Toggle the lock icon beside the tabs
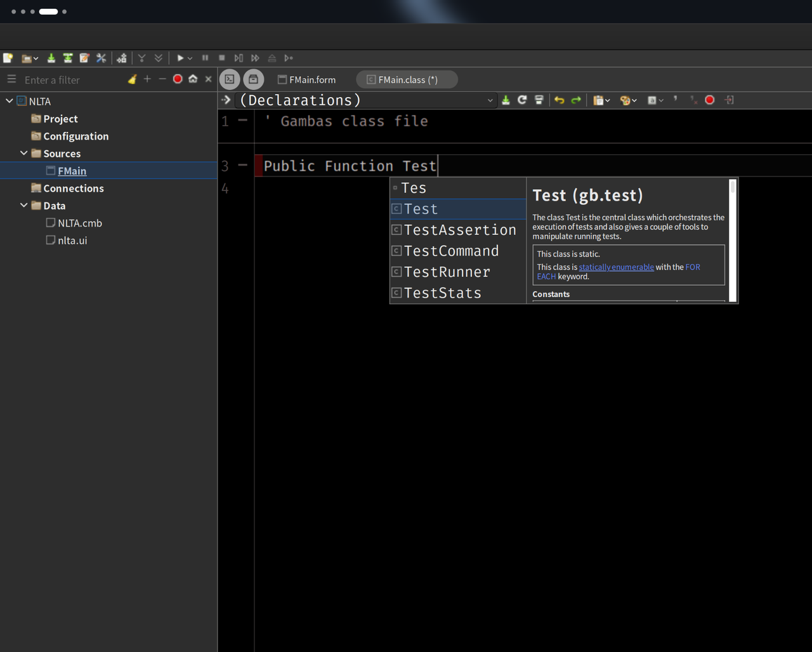The height and width of the screenshot is (652, 812). [253, 79]
